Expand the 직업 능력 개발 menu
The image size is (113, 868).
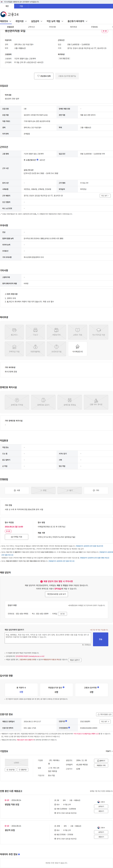tap(55, 21)
